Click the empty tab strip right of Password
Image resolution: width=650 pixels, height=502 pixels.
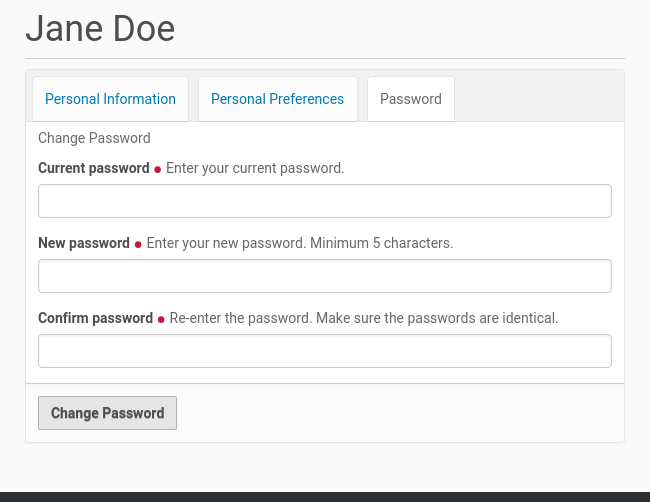(x=540, y=97)
